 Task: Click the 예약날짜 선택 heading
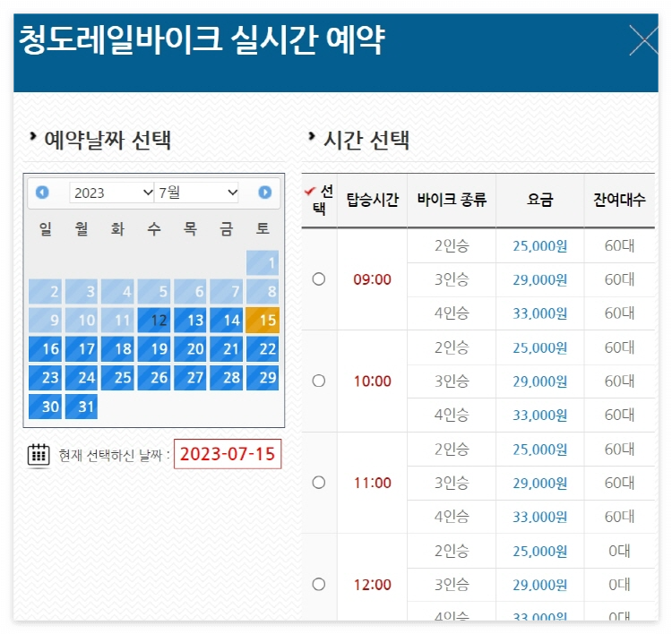coord(108,140)
